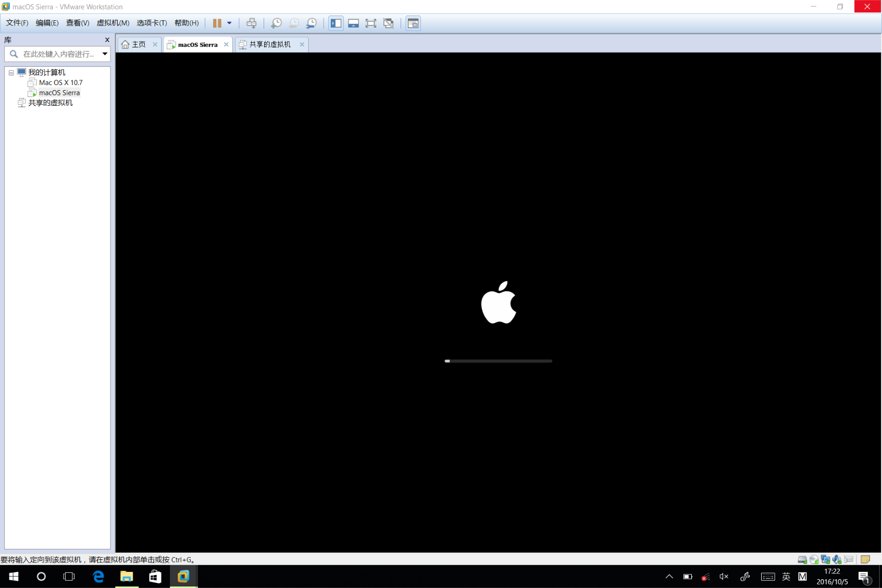Toggle the thumbnail bar view
The width and height of the screenshot is (882, 588).
353,23
